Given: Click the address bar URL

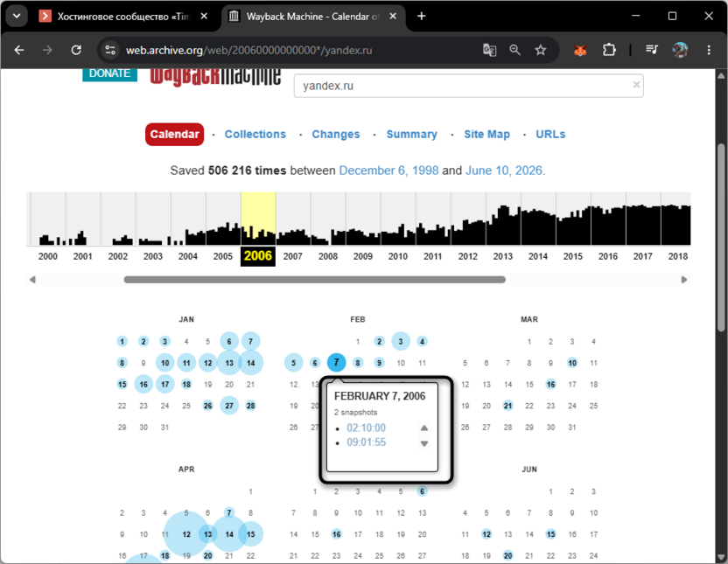Looking at the screenshot, I should pyautogui.click(x=248, y=50).
